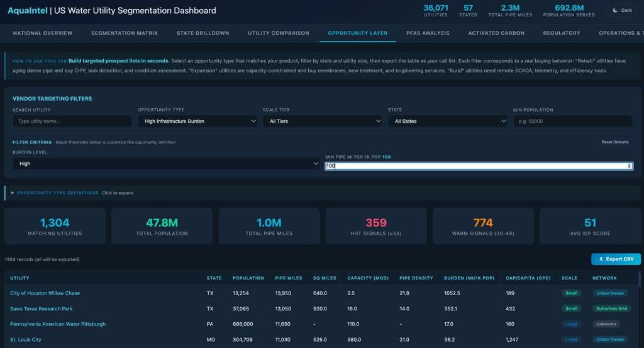
Task: Click the 692.8M Population Served stat
Action: 569,11
